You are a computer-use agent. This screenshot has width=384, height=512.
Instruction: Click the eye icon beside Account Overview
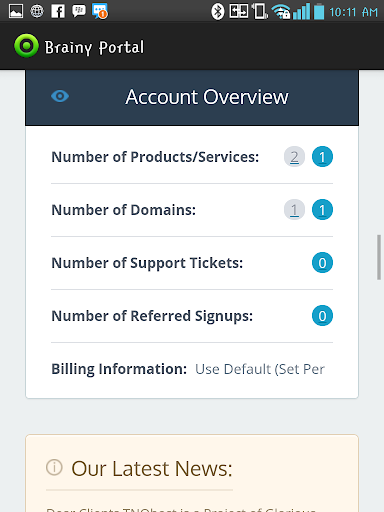60,97
